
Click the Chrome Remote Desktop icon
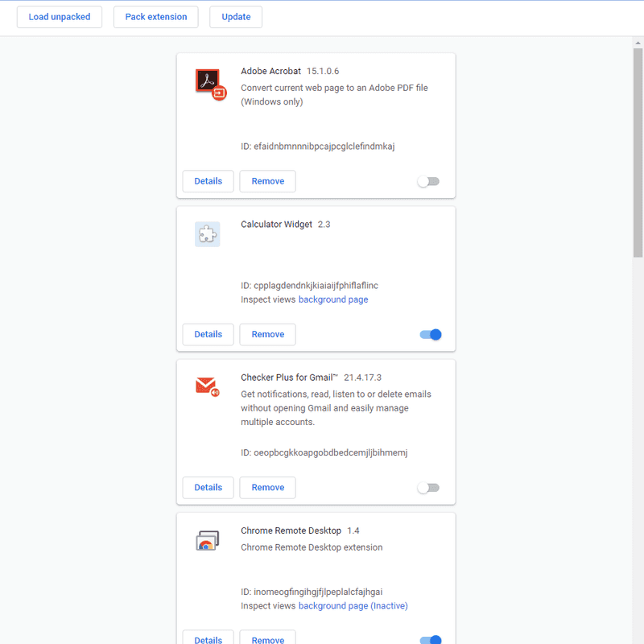pos(208,540)
